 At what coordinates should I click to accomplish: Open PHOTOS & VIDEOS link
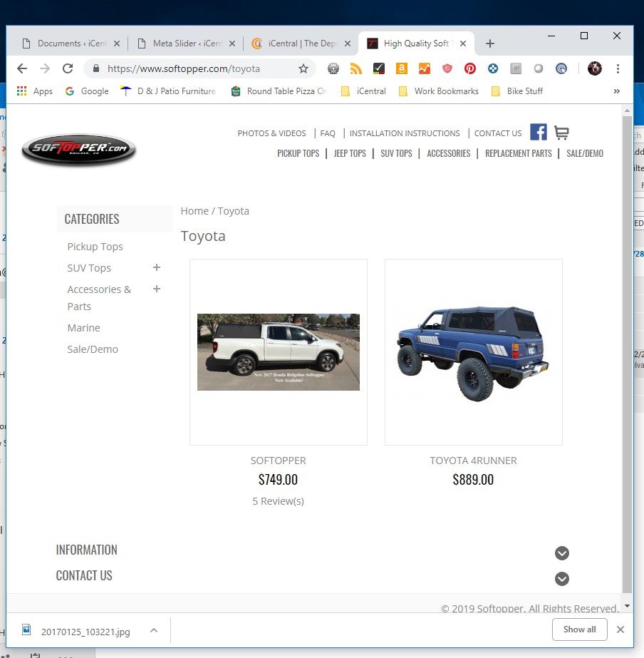coord(271,133)
